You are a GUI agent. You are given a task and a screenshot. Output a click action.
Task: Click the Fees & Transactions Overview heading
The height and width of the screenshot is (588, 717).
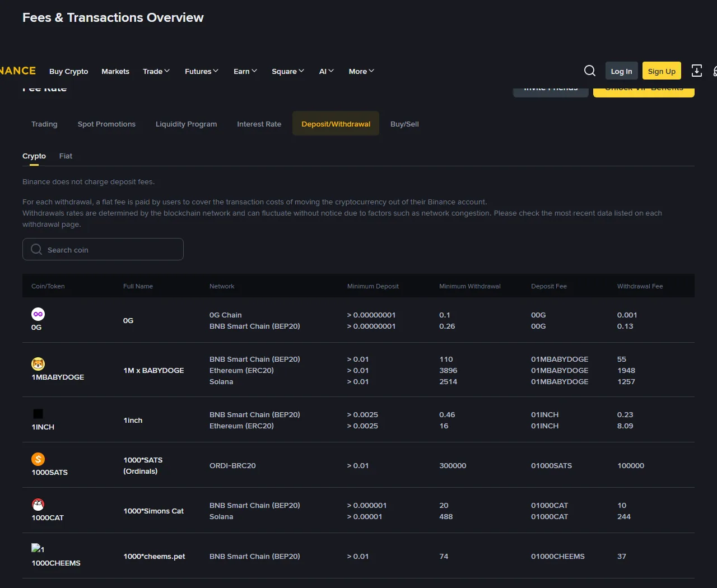click(x=113, y=17)
